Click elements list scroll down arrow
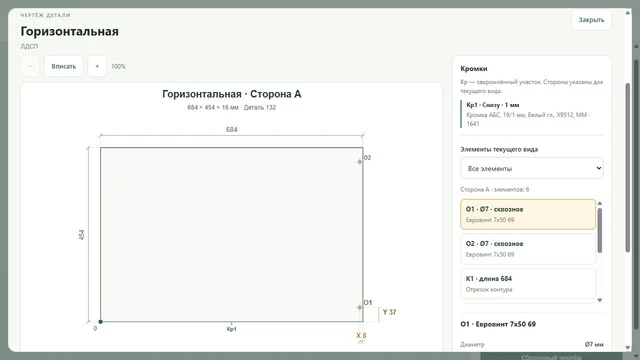 (x=600, y=300)
